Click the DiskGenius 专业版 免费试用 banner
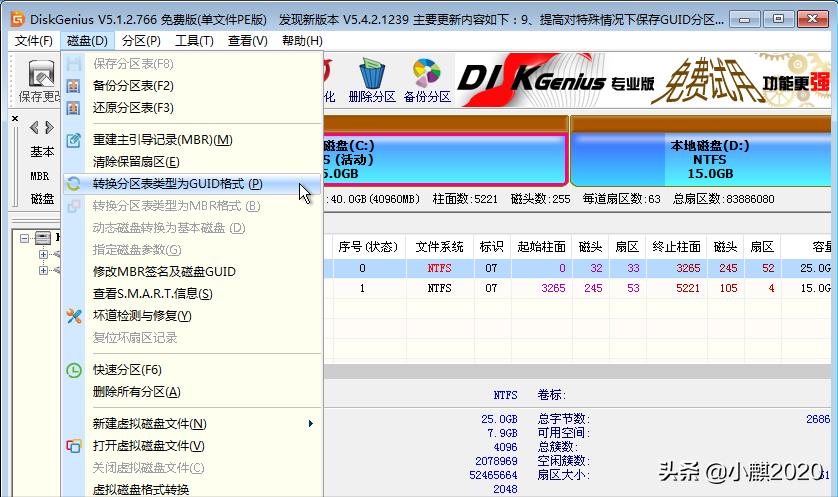838x497 pixels. tap(643, 80)
